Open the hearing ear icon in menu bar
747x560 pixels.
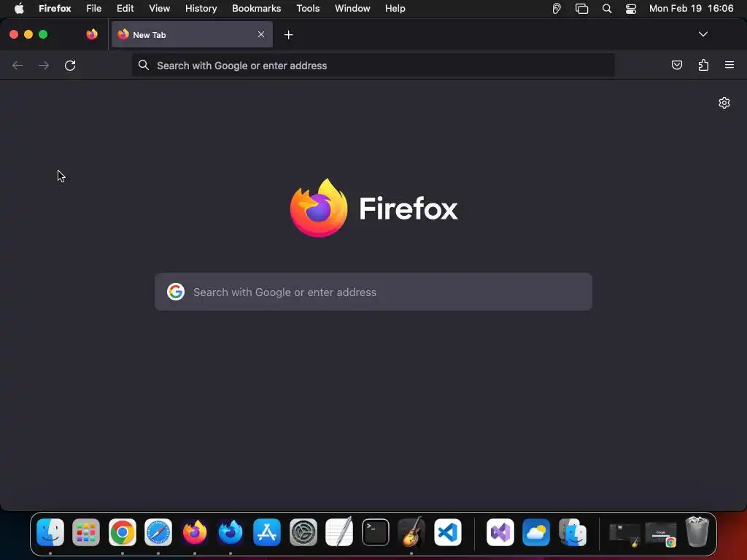tap(557, 9)
